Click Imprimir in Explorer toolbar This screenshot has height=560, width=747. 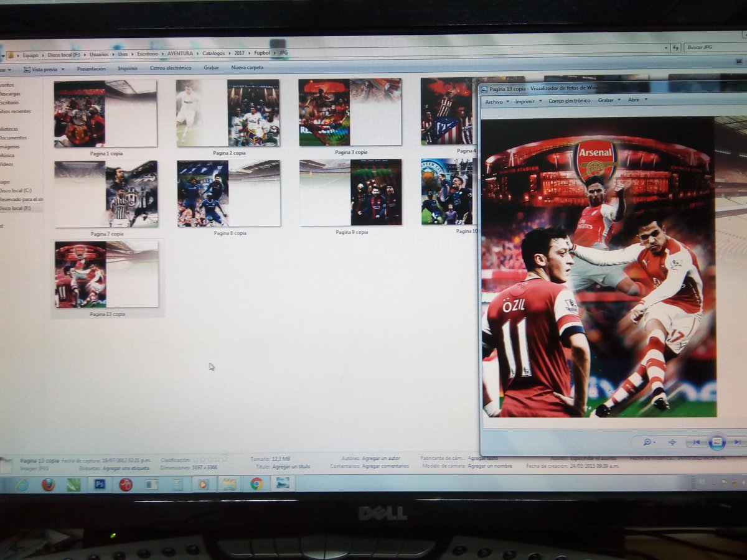[x=128, y=68]
